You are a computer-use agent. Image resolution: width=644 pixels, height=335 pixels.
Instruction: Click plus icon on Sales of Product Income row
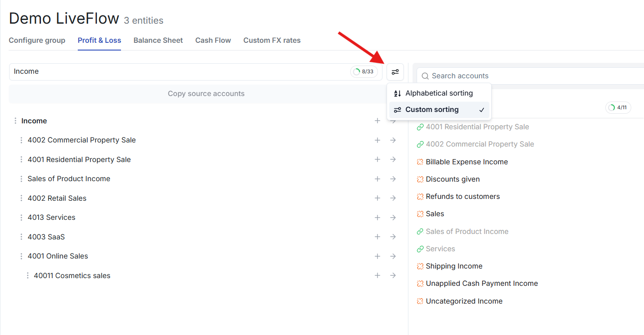tap(377, 179)
